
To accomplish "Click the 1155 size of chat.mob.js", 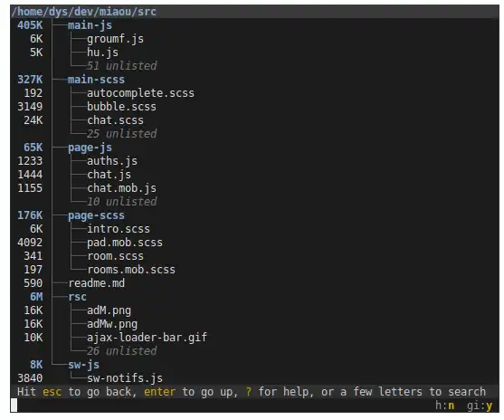I will [x=30, y=188].
